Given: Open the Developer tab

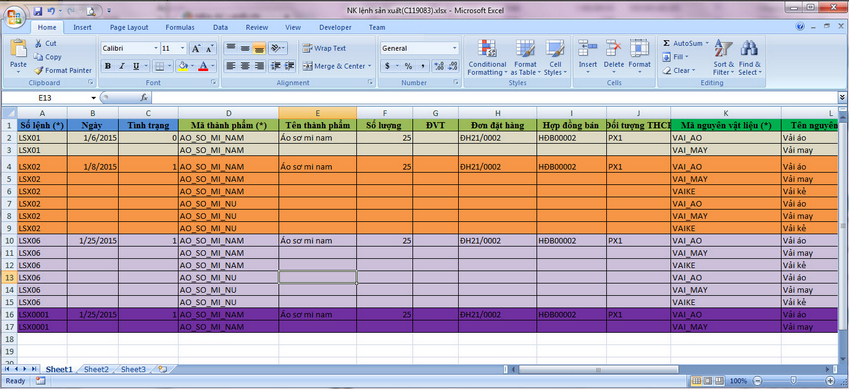Looking at the screenshot, I should click(x=335, y=28).
